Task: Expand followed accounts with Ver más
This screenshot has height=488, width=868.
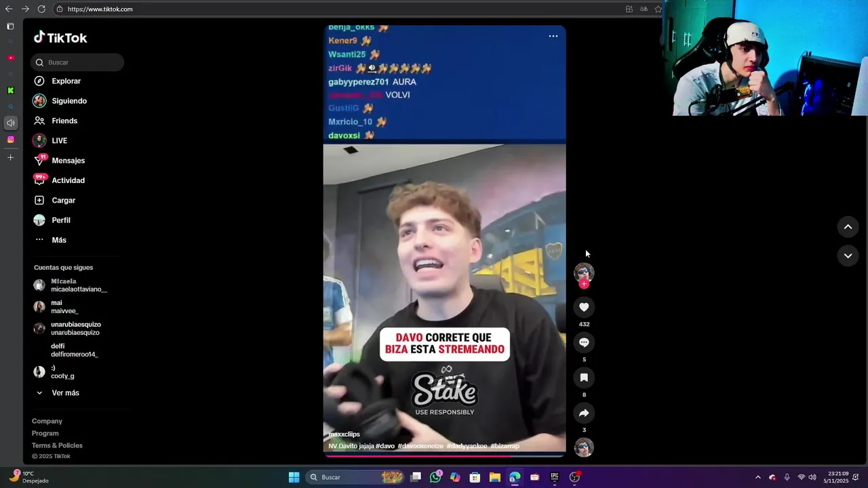Action: 65,392
